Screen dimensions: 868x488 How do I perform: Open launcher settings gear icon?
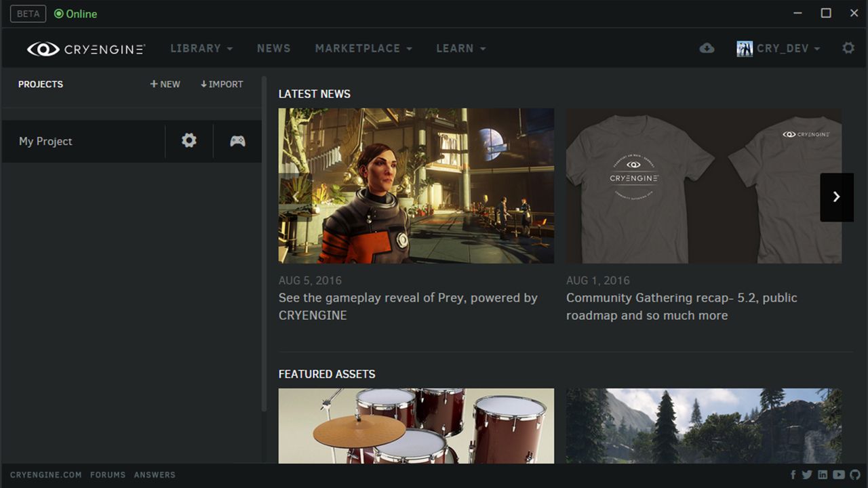tap(847, 47)
